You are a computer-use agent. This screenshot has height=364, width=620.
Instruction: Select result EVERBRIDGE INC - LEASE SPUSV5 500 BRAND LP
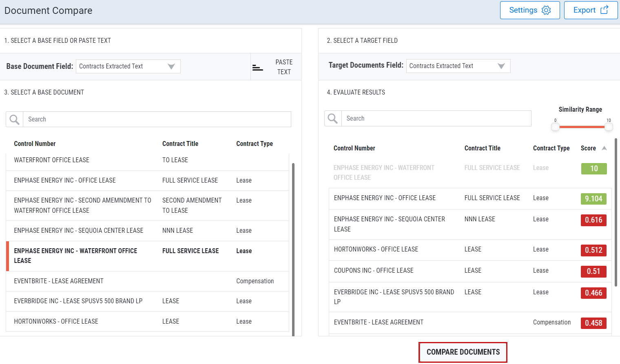click(x=470, y=297)
